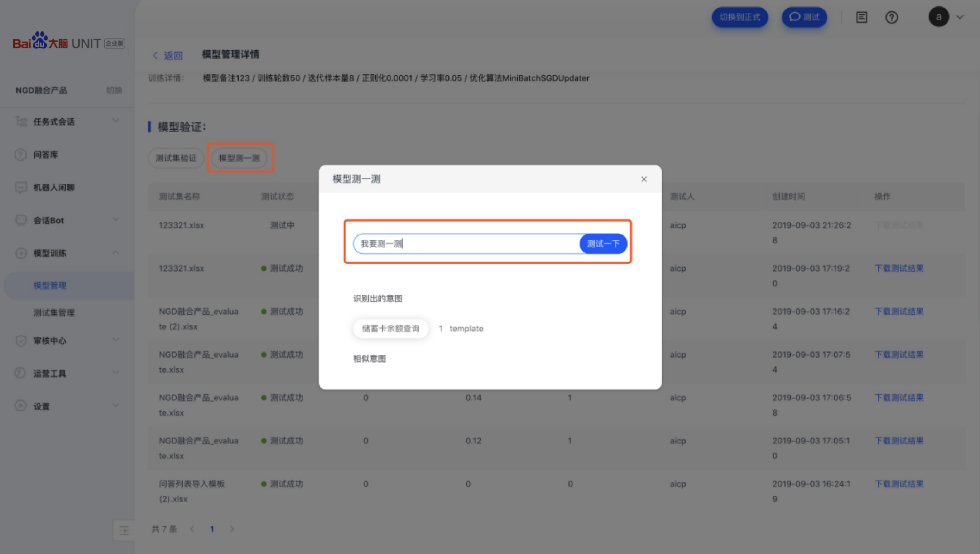Click the 审核中心 sidebar icon
The height and width of the screenshot is (554, 980).
point(20,341)
